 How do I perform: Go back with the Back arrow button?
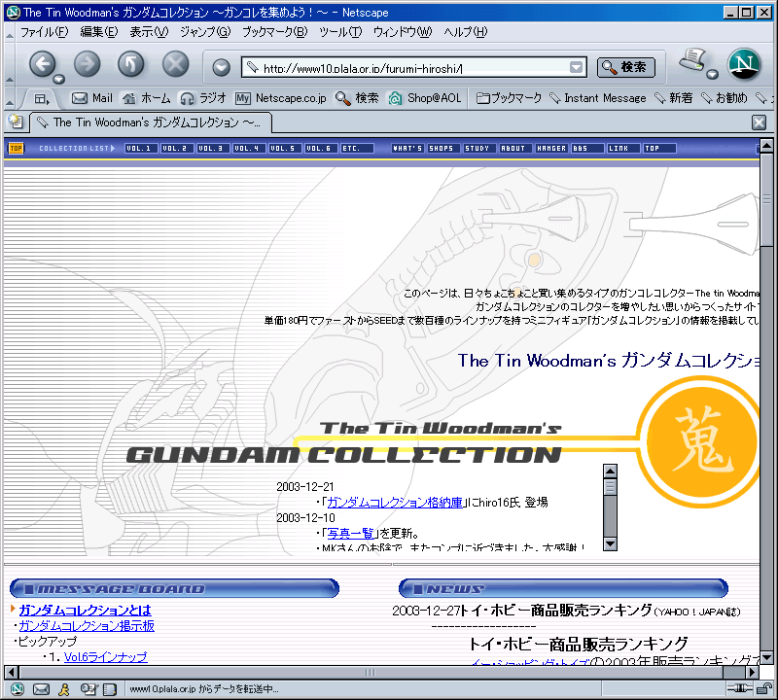[43, 64]
